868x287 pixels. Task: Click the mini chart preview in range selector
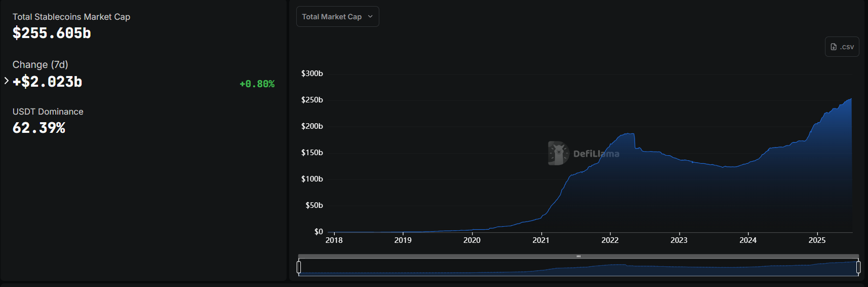coord(578,269)
